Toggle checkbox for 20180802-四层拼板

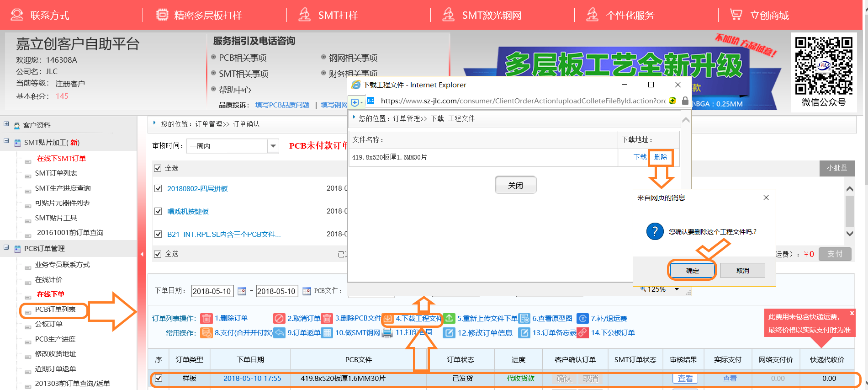point(158,188)
